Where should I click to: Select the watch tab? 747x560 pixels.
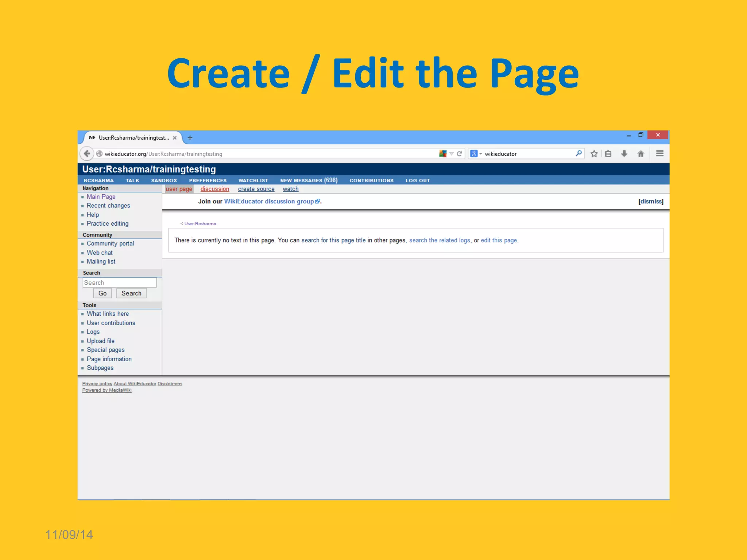291,189
